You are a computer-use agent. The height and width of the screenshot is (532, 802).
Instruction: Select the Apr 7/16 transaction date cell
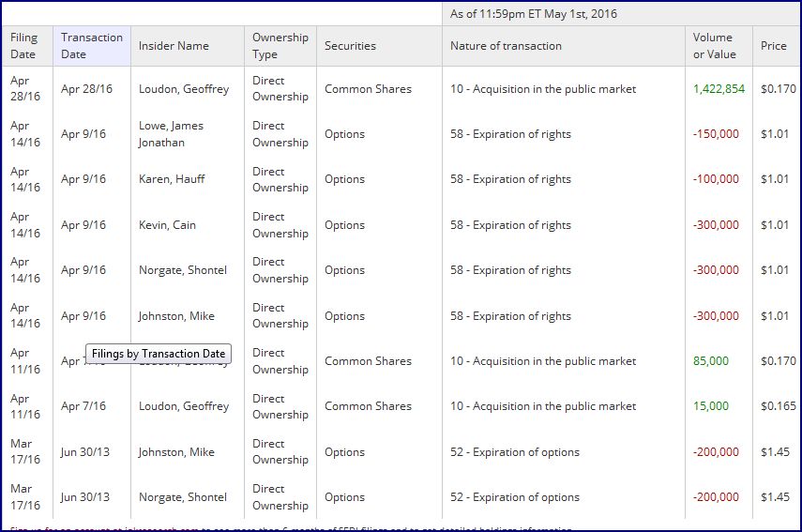(x=83, y=406)
